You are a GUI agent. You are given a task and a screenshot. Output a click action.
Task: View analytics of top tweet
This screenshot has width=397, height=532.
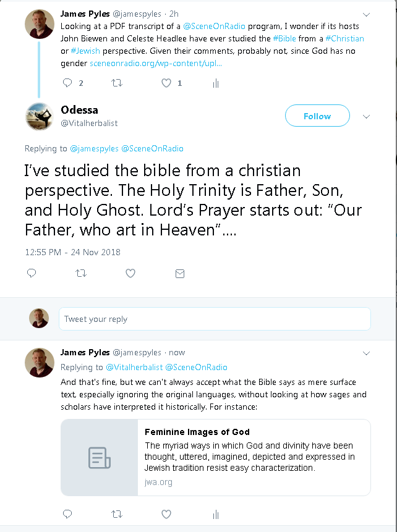216,83
